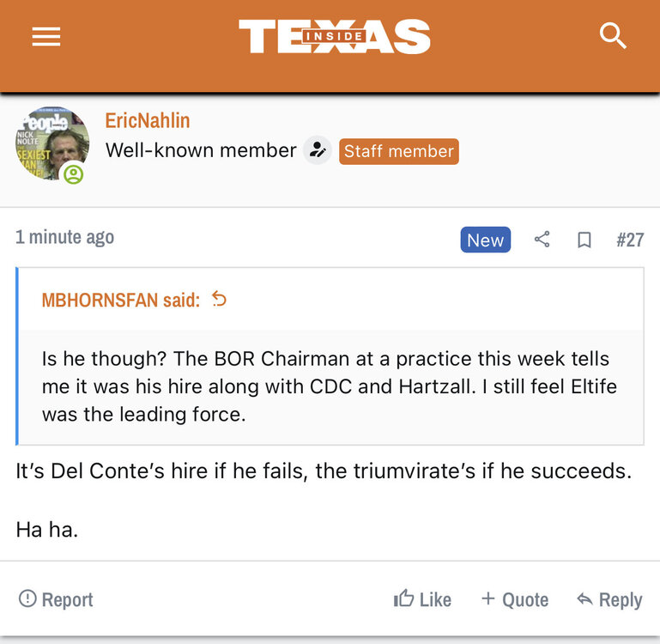Report this post

[x=56, y=599]
